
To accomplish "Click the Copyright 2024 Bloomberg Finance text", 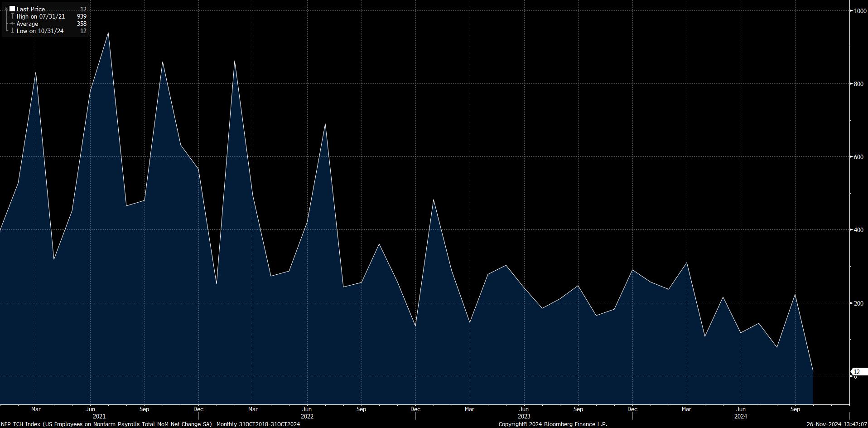I will pyautogui.click(x=553, y=424).
